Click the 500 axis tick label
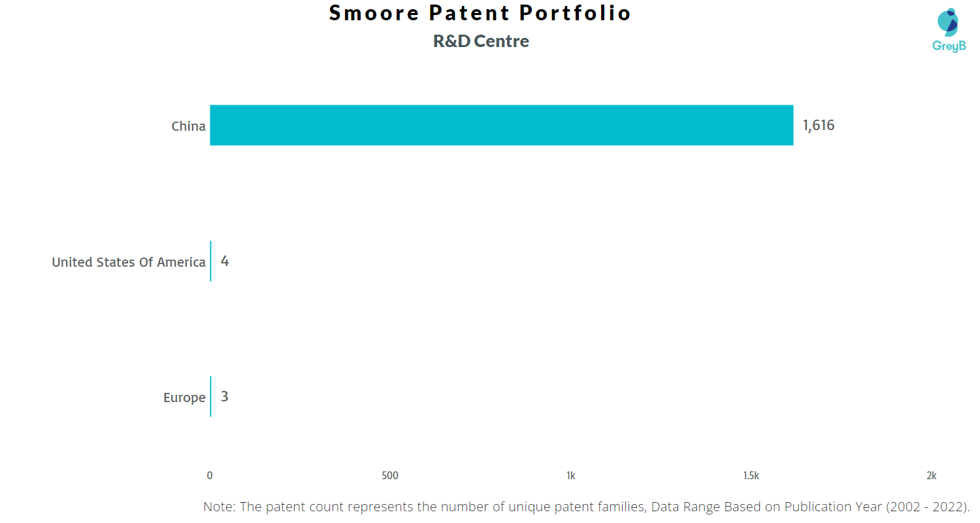The height and width of the screenshot is (523, 980). pos(390,476)
